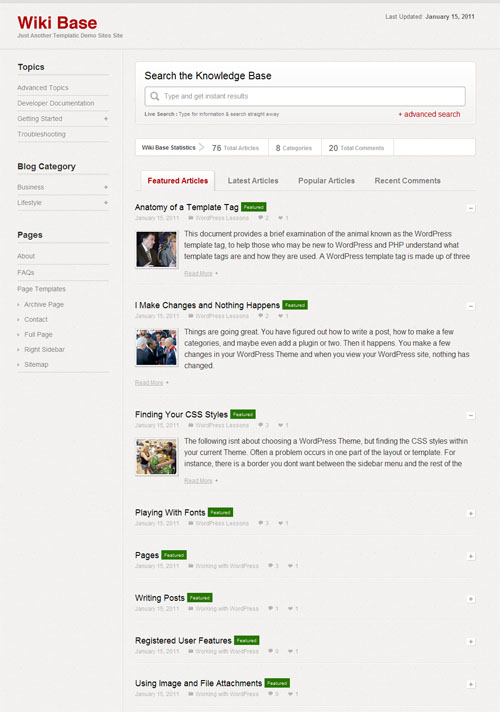Image resolution: width=500 pixels, height=712 pixels.
Task: Click the comment icon under Registered User Features
Action: tap(271, 651)
